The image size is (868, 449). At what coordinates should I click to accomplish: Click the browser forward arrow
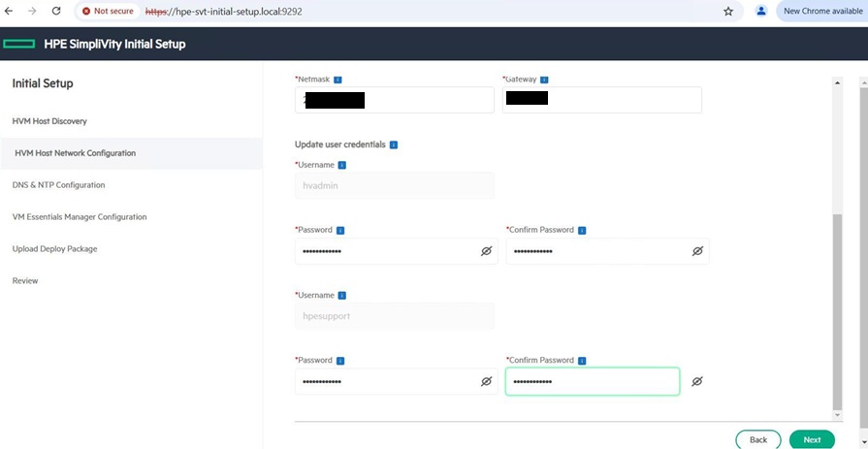tap(32, 11)
